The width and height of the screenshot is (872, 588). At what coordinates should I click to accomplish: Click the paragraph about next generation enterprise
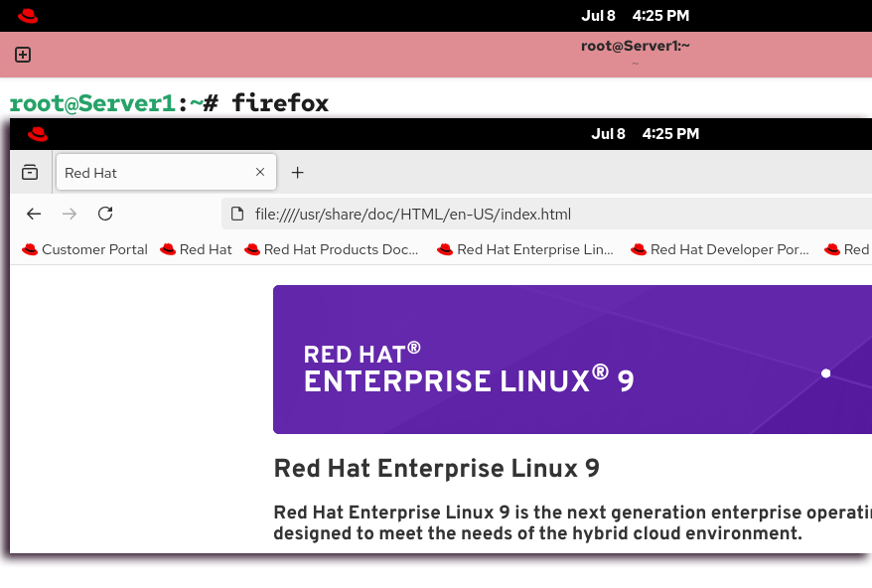pyautogui.click(x=573, y=522)
